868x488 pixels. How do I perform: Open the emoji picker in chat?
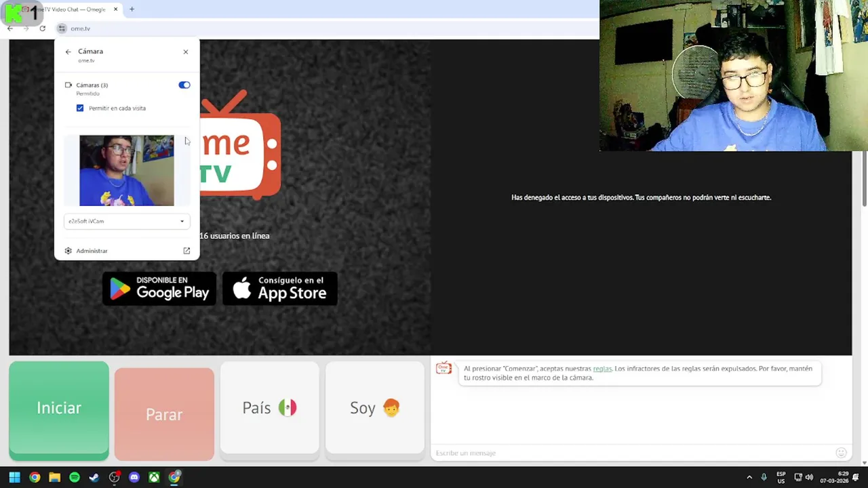coord(842,453)
